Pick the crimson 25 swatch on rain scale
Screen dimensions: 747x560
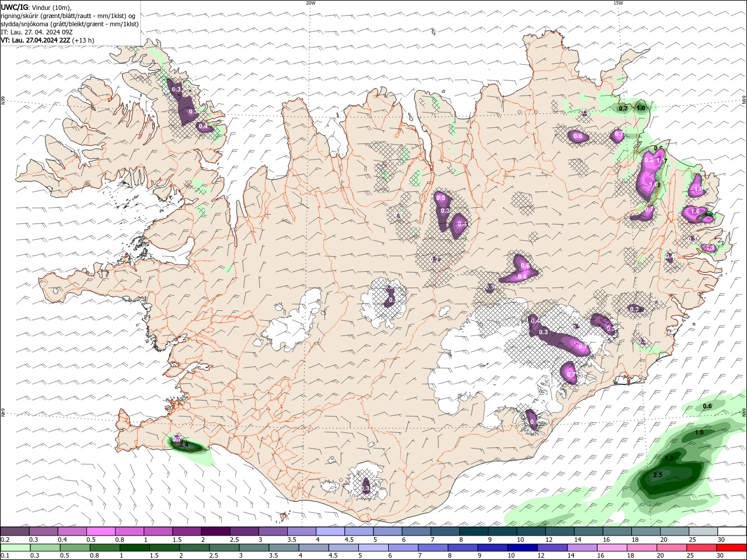(x=701, y=548)
